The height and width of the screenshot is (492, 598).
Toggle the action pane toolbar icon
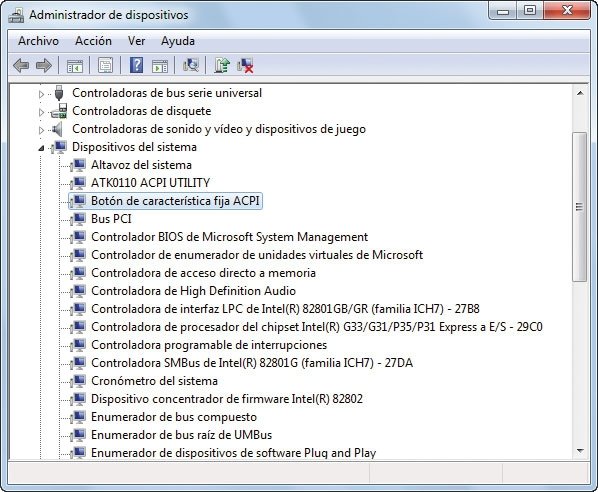160,66
